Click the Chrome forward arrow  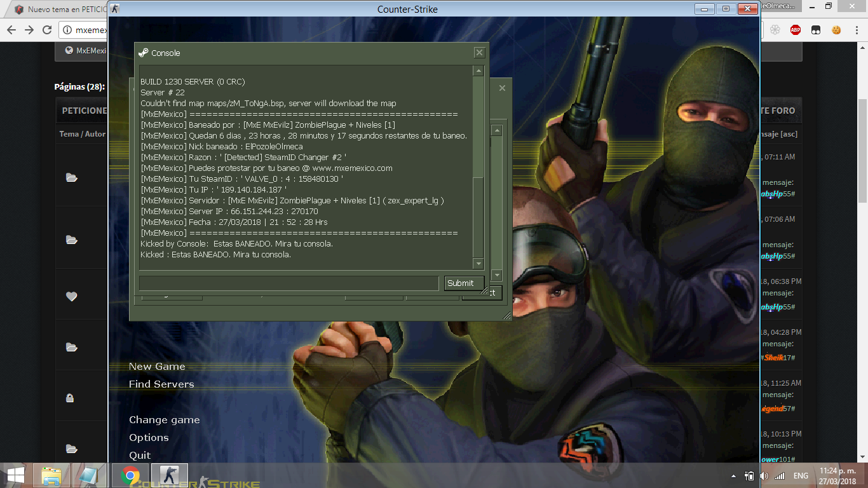click(29, 30)
